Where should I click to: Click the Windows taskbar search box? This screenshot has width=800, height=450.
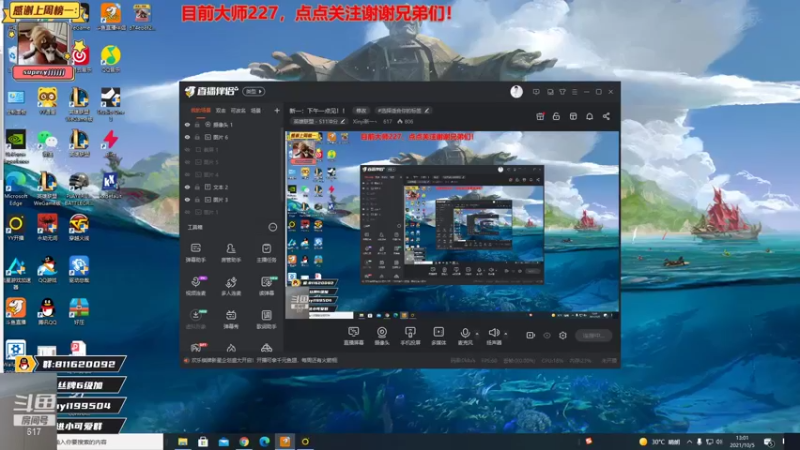pos(109,441)
